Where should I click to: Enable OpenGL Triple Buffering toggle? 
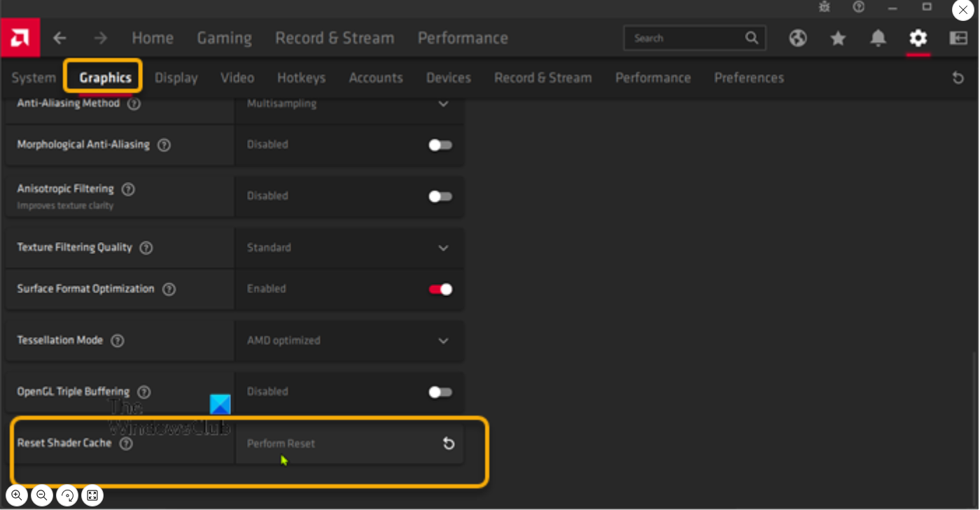click(x=440, y=392)
